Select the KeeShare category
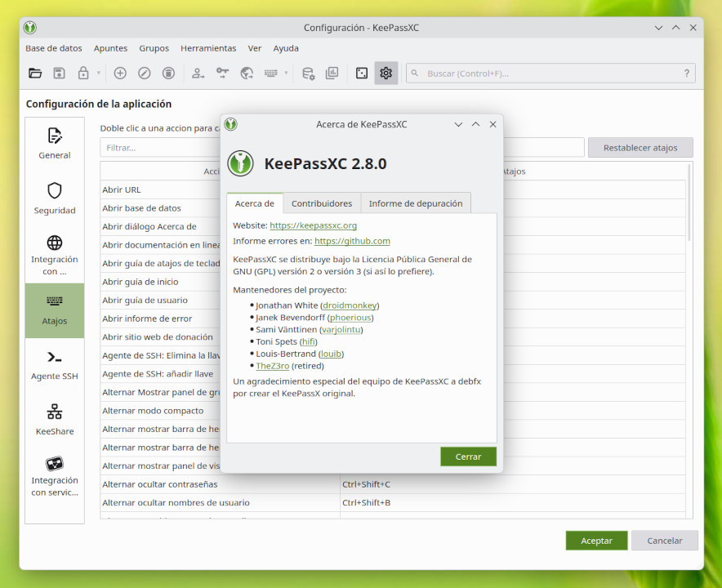 [x=55, y=421]
